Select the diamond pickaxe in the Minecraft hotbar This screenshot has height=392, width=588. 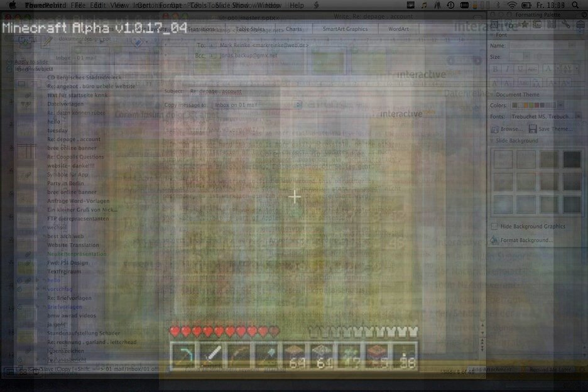coord(183,356)
